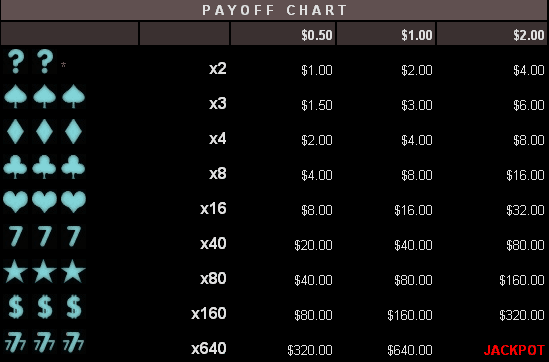Select the middle spade icon
The width and height of the screenshot is (549, 362).
coord(44,97)
